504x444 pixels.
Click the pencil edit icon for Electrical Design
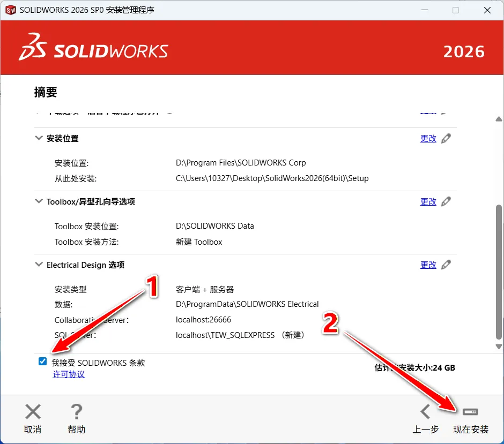pos(446,265)
